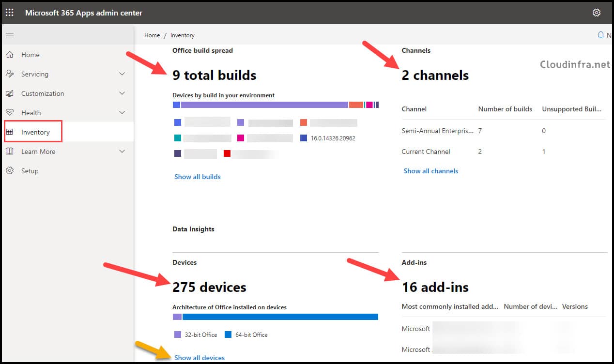Click the Home house icon in sidebar
The image size is (614, 364).
[x=10, y=55]
